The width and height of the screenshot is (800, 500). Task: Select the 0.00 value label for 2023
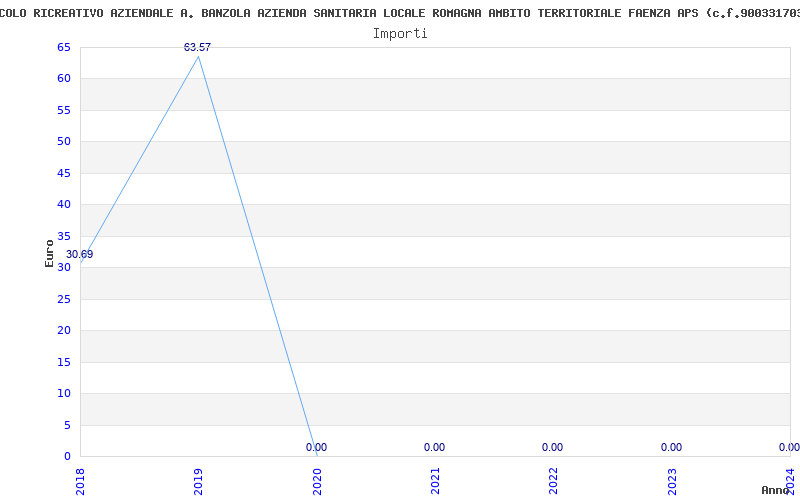click(671, 447)
